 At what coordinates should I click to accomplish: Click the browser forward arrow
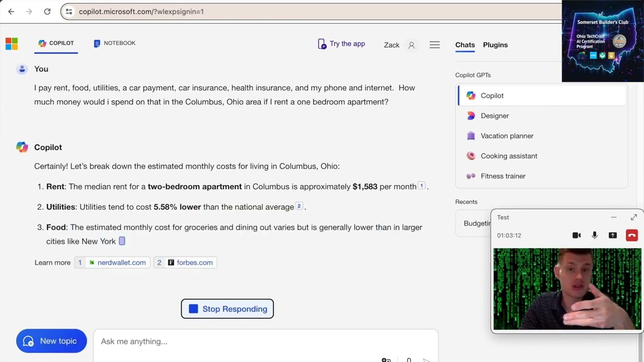click(x=29, y=12)
